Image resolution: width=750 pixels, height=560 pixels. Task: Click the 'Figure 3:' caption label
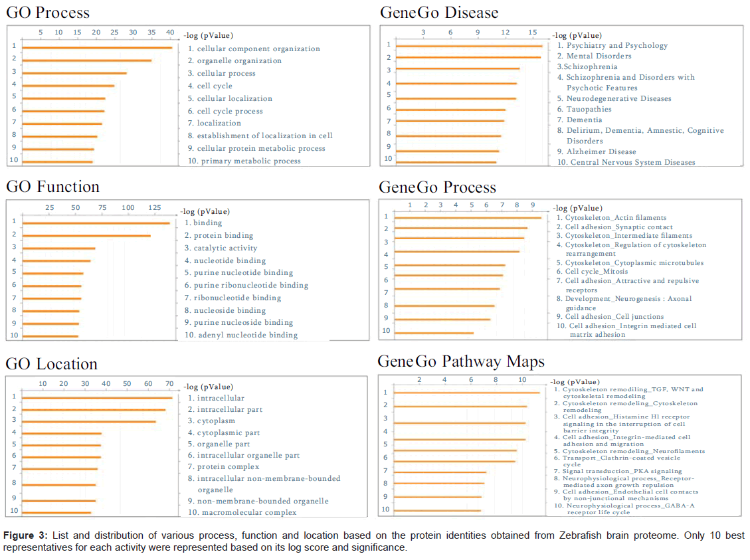pyautogui.click(x=25, y=535)
